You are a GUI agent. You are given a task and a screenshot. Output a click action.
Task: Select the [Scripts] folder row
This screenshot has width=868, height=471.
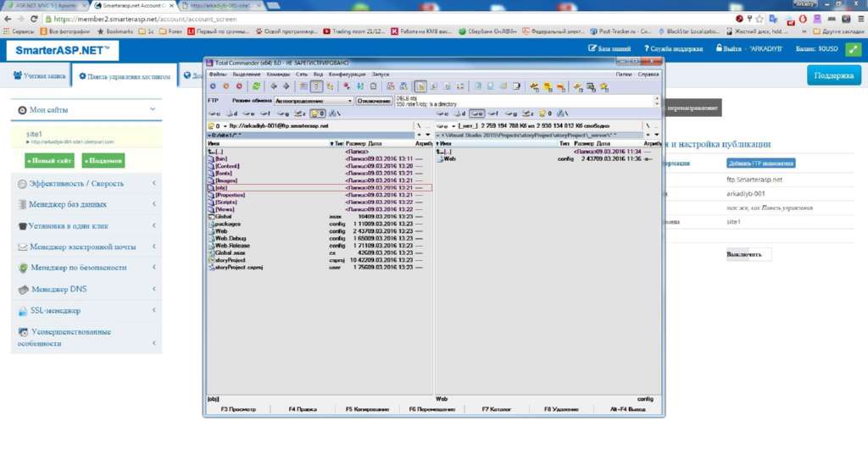pyautogui.click(x=319, y=202)
